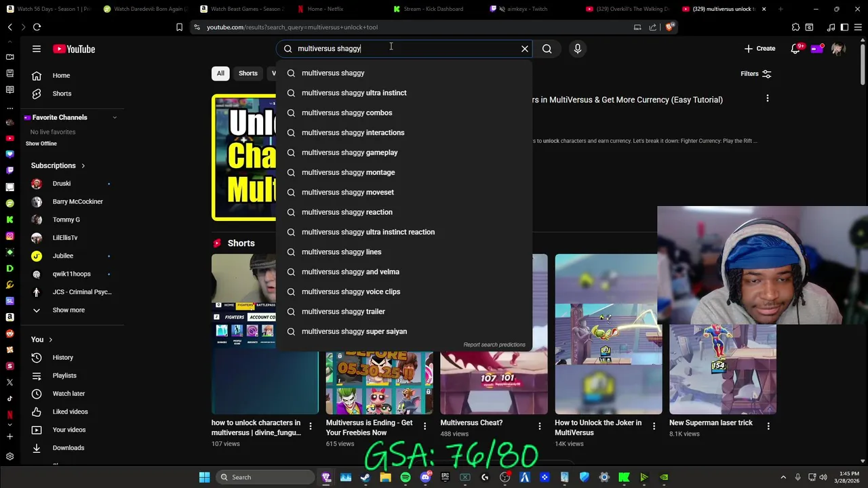868x488 pixels.
Task: Open Instagram from the browser sidebar
Action: (9, 236)
